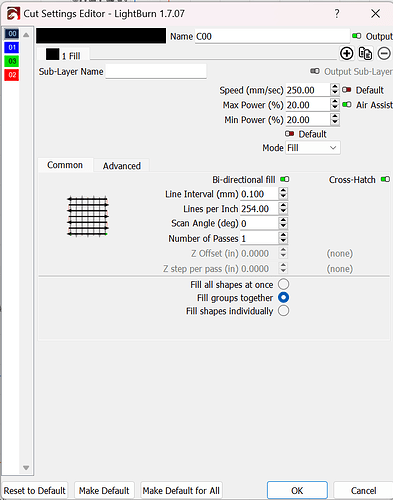Select Fill all shapes at once
Screen dimensions: 393x500
point(284,284)
